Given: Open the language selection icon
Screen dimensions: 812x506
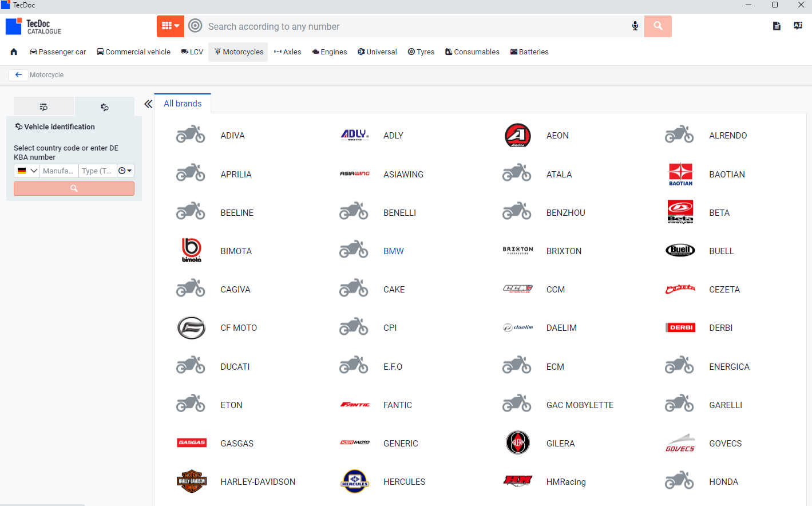Looking at the screenshot, I should pos(798,26).
